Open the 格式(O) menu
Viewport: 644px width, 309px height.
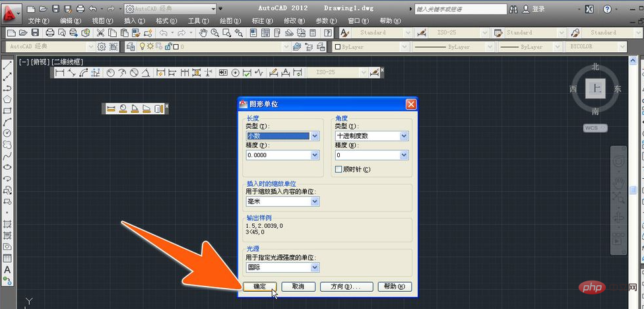click(x=166, y=21)
